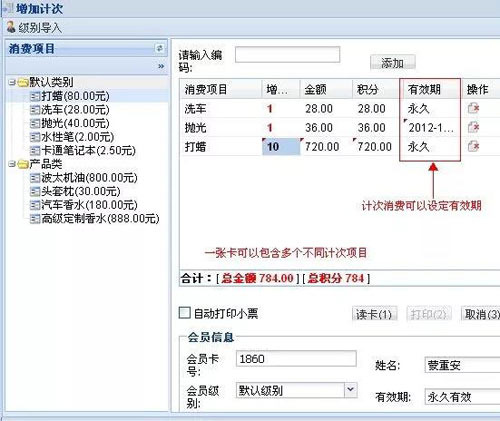Select 头套枕(30.00元) in the tree

click(x=81, y=192)
